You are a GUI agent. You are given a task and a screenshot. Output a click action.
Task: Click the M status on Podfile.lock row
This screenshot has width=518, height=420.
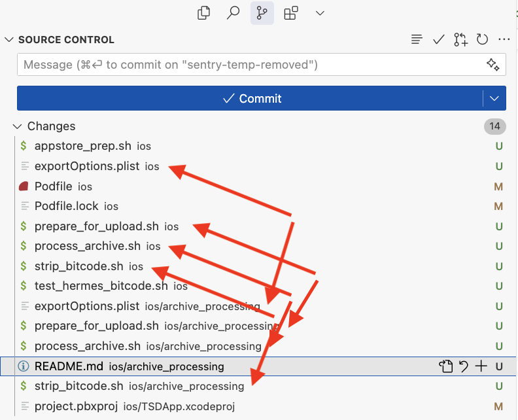tap(498, 206)
